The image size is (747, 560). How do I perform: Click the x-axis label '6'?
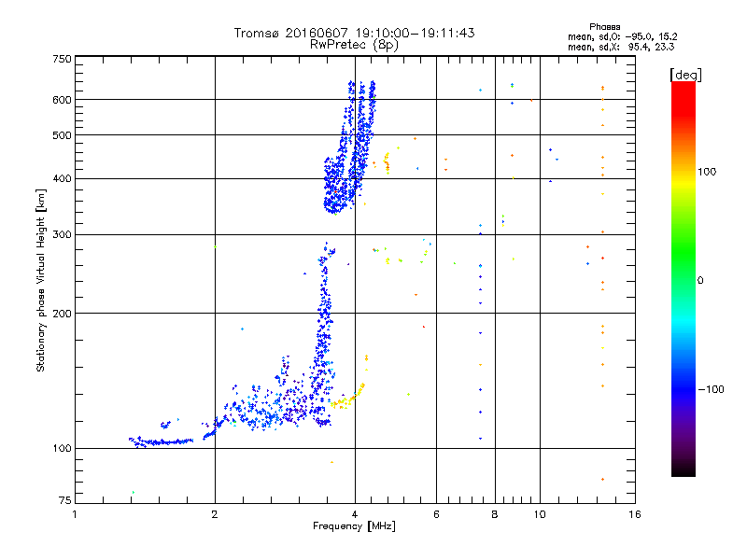pyautogui.click(x=436, y=514)
